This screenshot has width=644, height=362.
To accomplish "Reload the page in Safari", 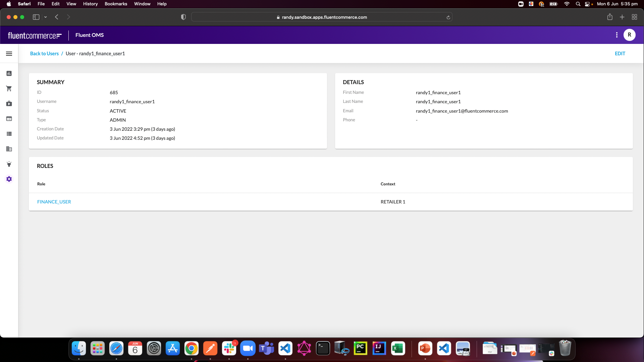I will click(448, 17).
